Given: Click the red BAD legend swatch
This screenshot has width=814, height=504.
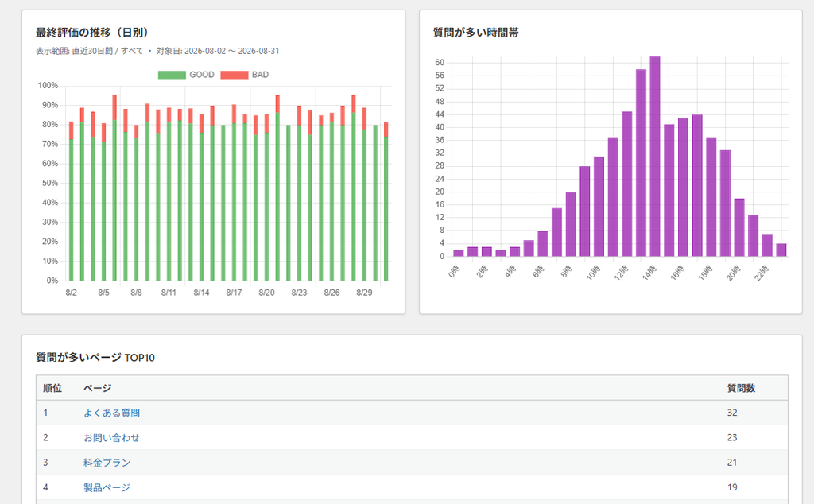Looking at the screenshot, I should [x=235, y=75].
